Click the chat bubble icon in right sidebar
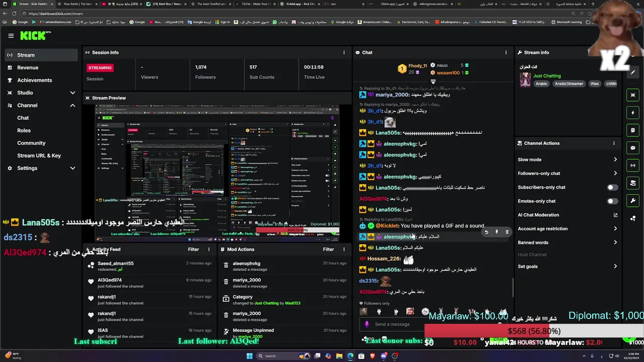Viewport: 644px width, 362px height. [x=633, y=148]
